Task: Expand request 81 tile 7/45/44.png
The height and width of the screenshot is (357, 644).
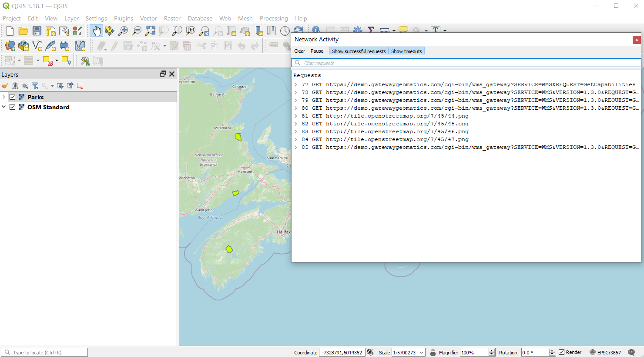Action: tap(296, 116)
